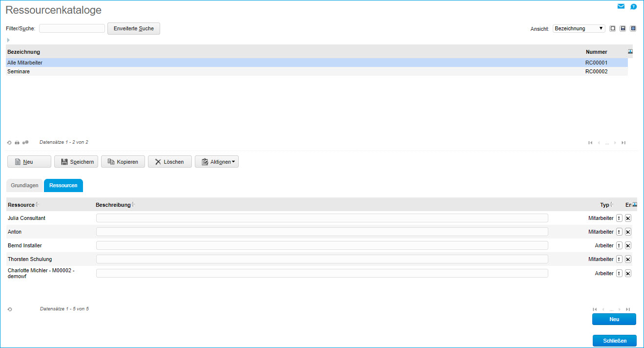Go to last page in catalog list pager
Viewport: 644px width, 348px height.
[623, 143]
